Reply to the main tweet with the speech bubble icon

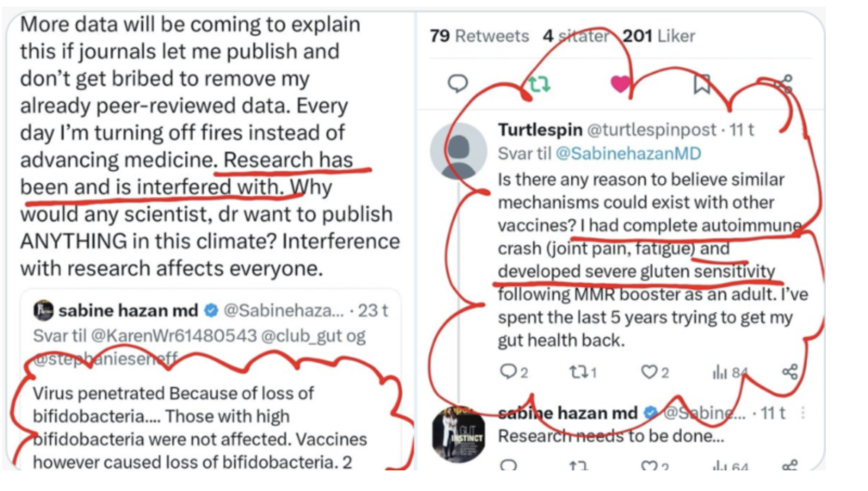pos(457,83)
